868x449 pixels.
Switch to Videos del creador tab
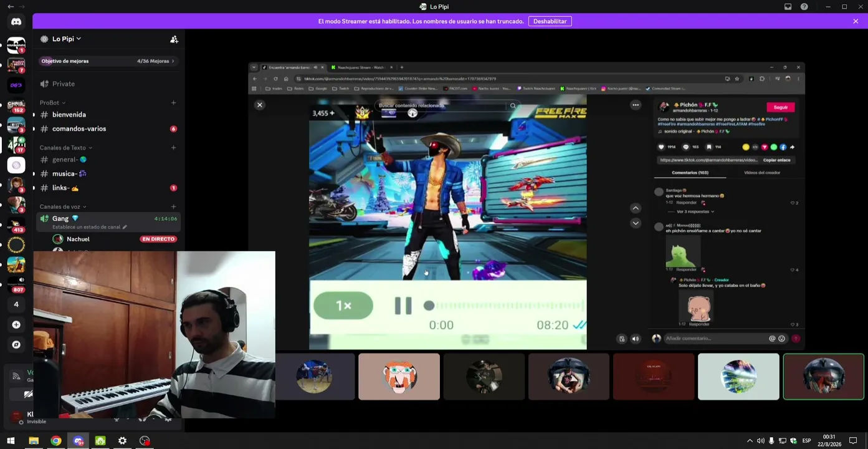point(762,173)
